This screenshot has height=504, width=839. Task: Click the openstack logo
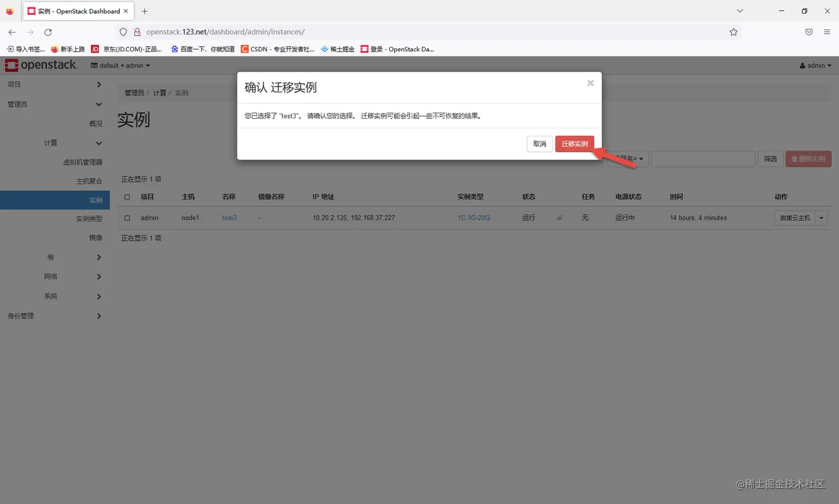point(42,64)
